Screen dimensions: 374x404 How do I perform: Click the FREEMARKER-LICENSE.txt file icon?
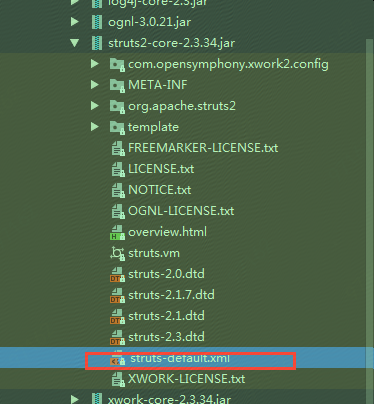click(x=118, y=148)
